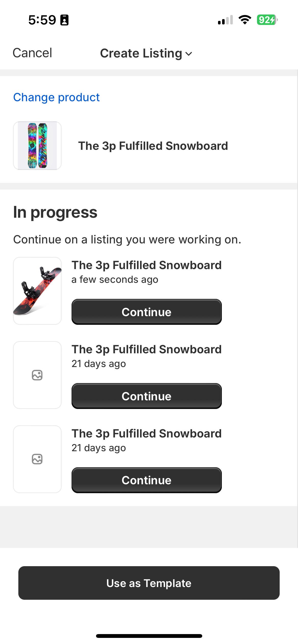
Task: Continue the middle in-progress listing
Action: (146, 396)
